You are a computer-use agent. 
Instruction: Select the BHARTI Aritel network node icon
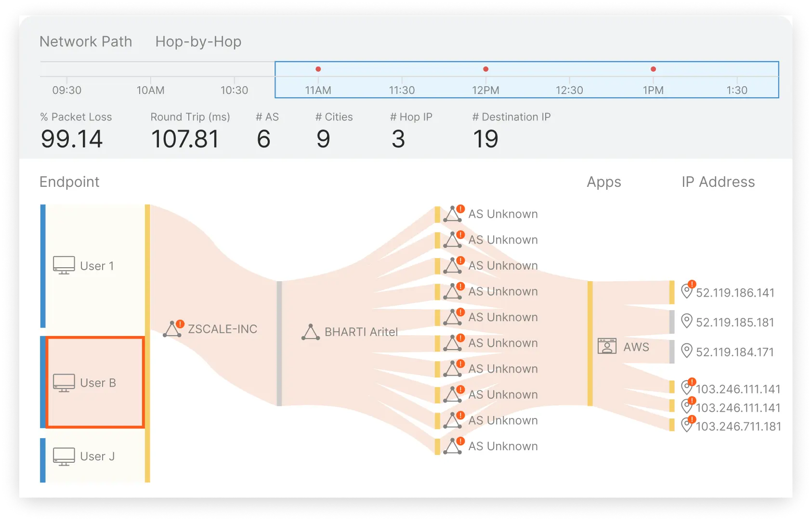coord(311,331)
